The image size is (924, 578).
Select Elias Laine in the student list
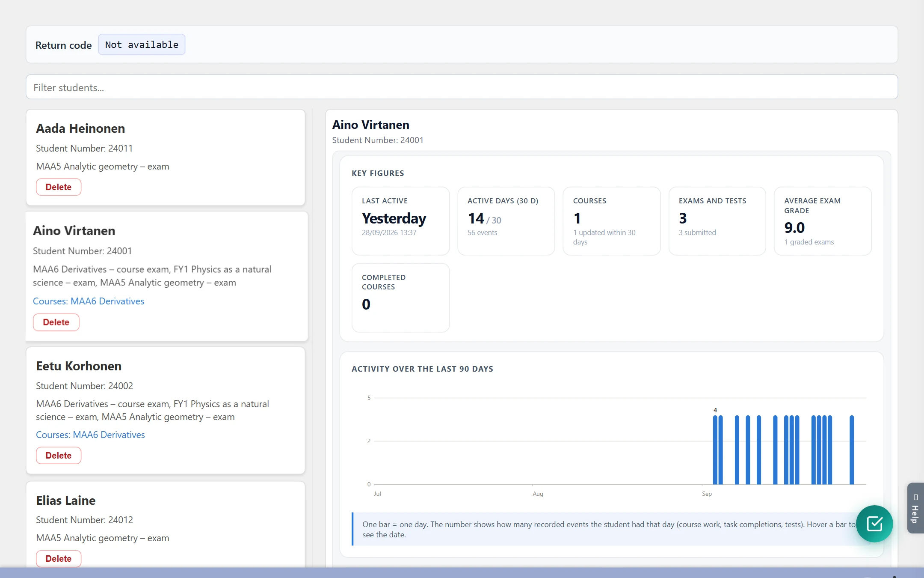pos(65,501)
